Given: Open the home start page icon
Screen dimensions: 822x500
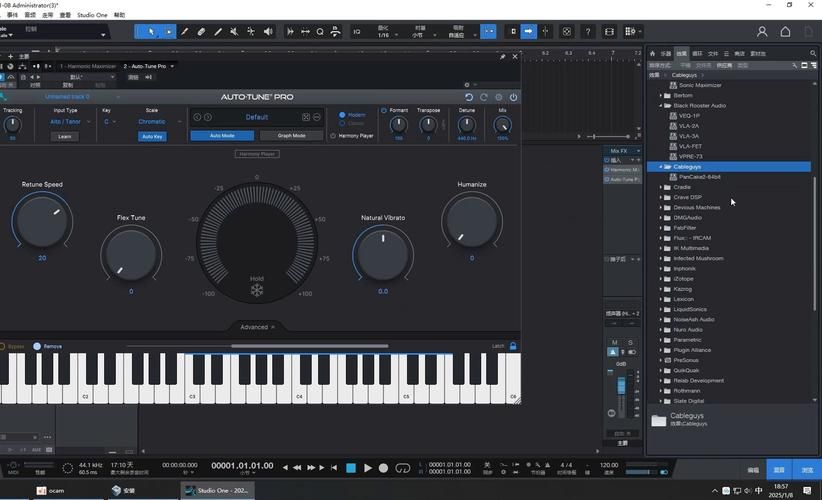Looking at the screenshot, I should pyautogui.click(x=785, y=32).
